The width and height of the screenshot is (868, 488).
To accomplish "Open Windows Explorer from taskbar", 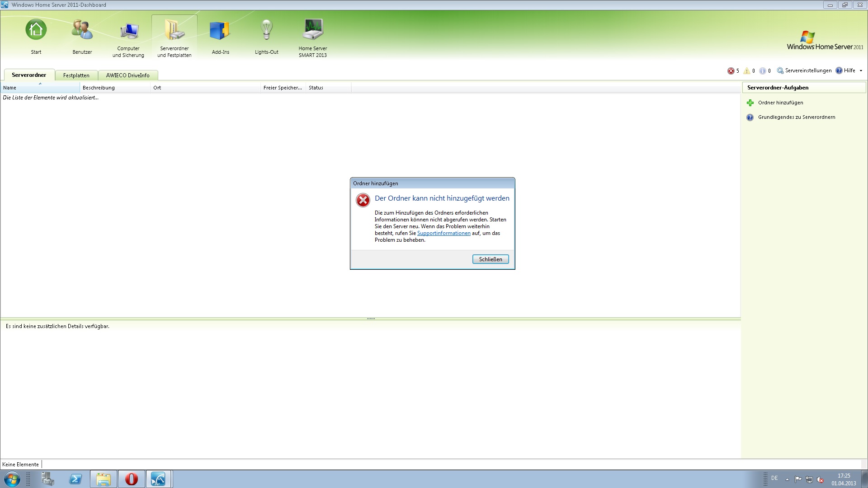I will pyautogui.click(x=104, y=479).
